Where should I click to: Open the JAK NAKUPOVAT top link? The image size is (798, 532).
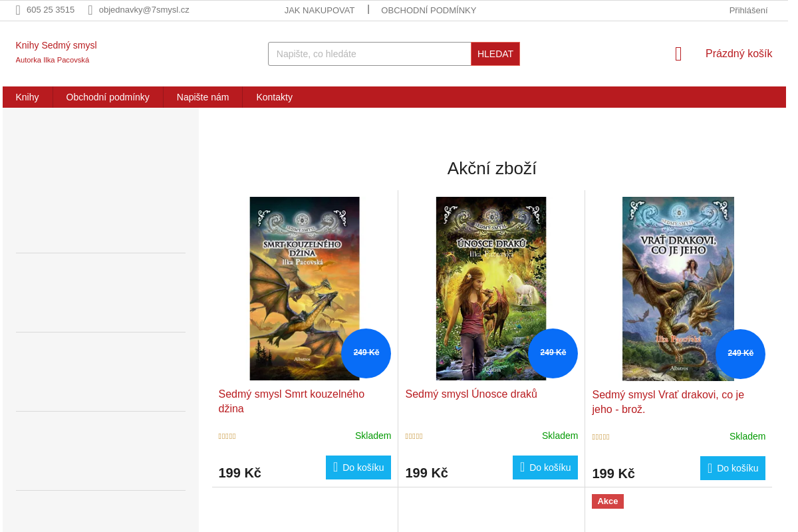320,10
